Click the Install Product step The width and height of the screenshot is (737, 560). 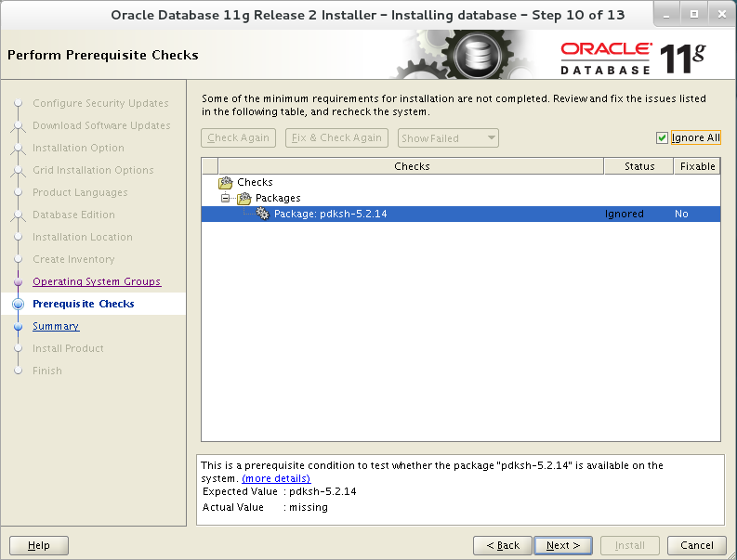(x=68, y=348)
